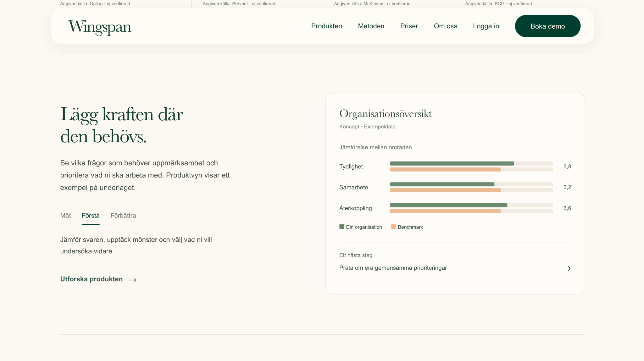Switch to the Förbättra tab
Screen dimensions: 644x361
[123, 216]
